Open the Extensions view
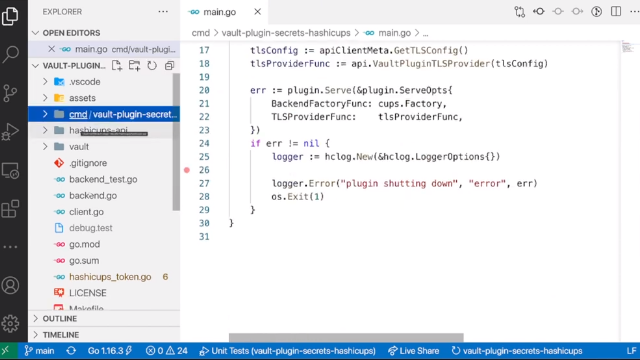Viewport: 640px width, 360px height. point(10,209)
